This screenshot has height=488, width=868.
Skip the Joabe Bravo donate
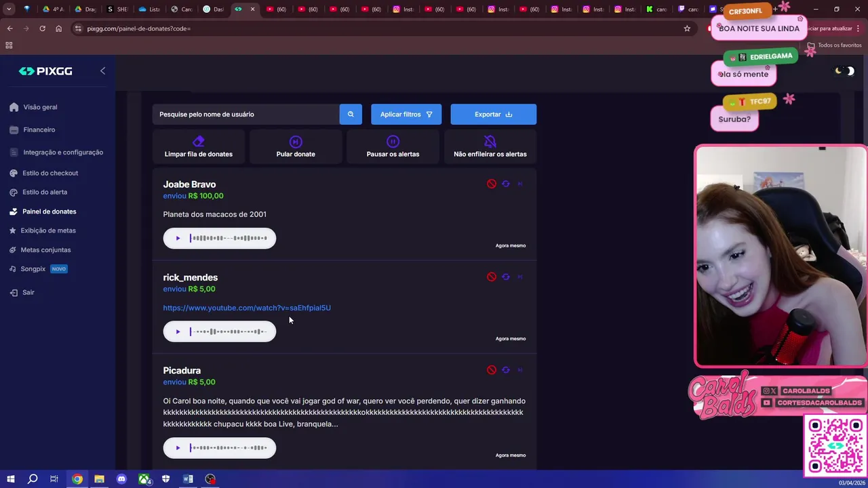tap(520, 184)
